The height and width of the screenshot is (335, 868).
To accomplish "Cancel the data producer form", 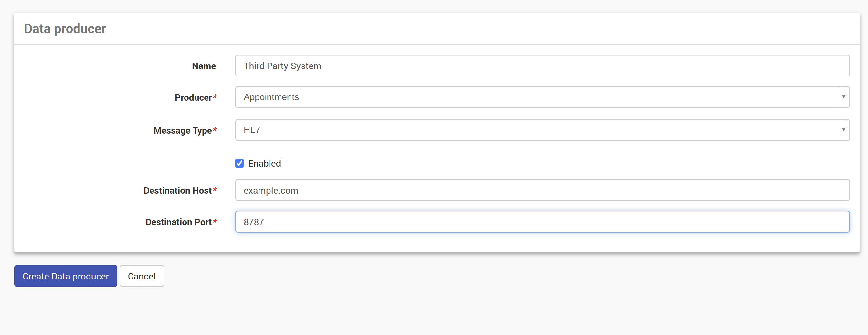I will coord(142,276).
